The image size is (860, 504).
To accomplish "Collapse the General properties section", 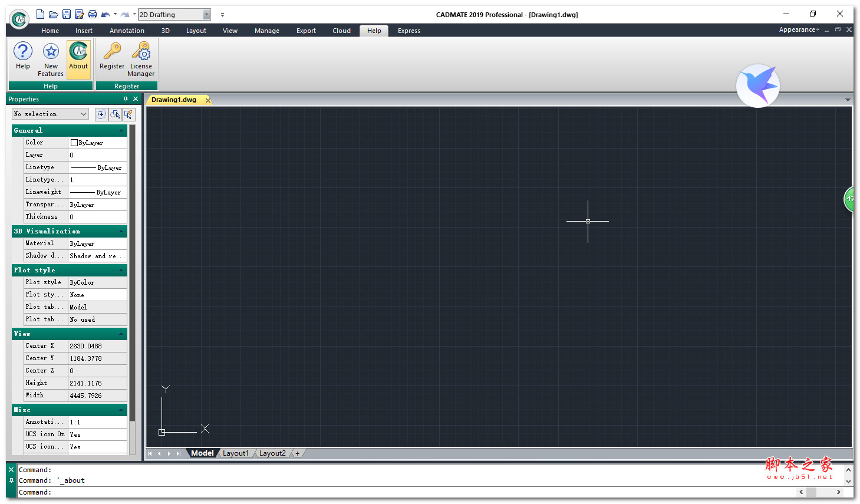I will coord(121,130).
